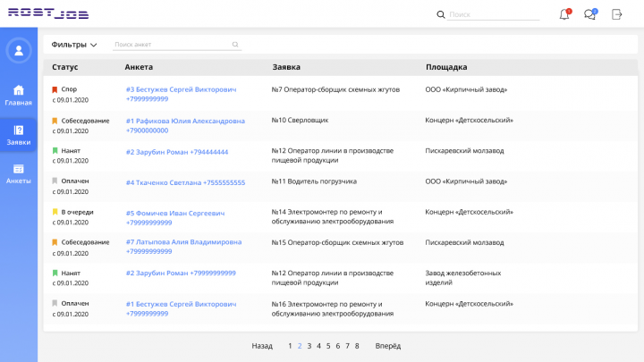
Task: Expand the Фильтры dropdown
Action: tap(74, 44)
